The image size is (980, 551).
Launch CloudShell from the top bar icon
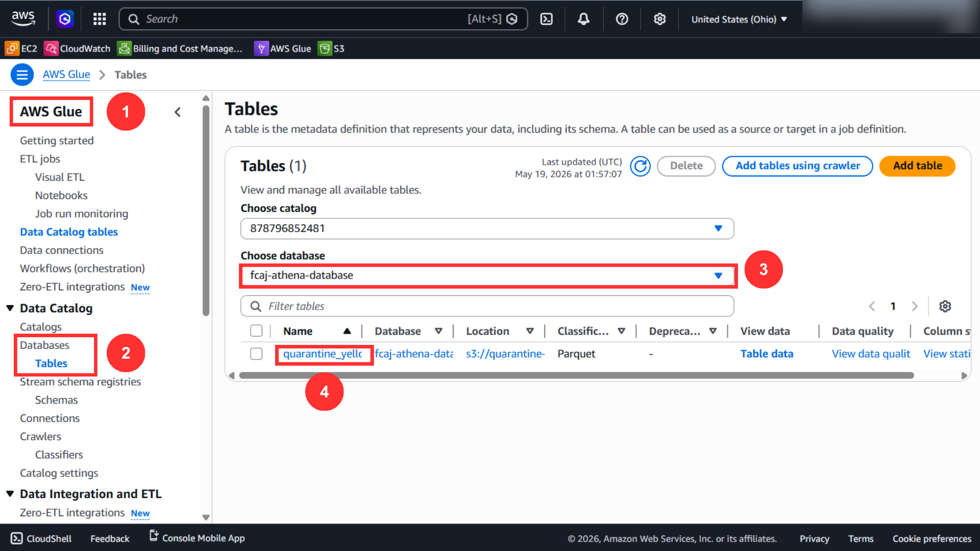coord(547,19)
